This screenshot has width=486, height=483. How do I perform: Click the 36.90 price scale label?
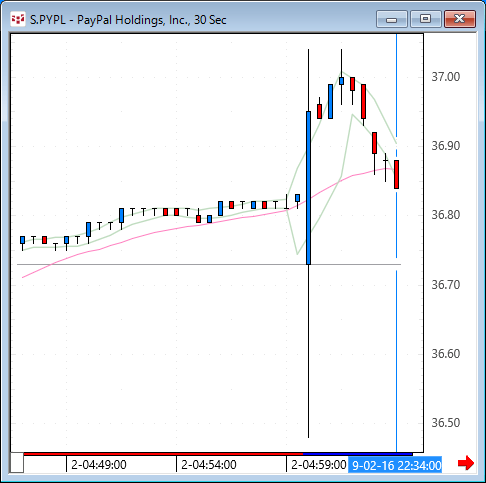[x=446, y=146]
